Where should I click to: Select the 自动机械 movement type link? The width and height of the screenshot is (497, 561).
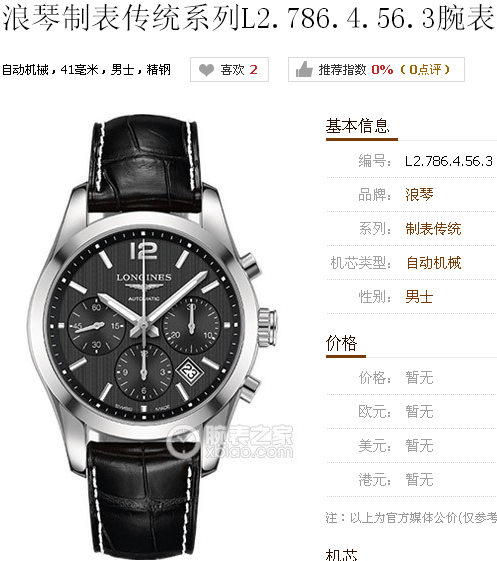(433, 263)
